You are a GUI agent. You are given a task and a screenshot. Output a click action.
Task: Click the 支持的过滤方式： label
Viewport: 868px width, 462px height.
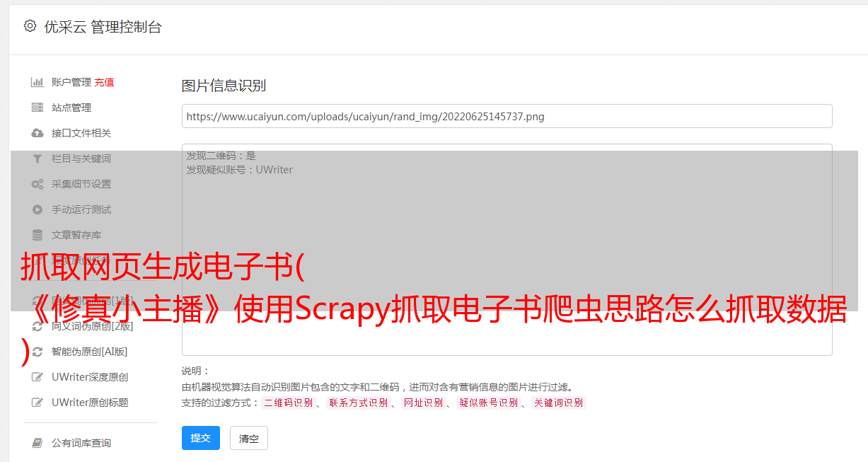point(221,403)
